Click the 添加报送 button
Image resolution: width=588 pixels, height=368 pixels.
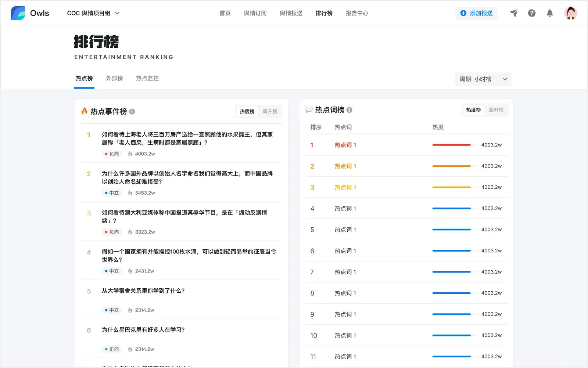[476, 13]
